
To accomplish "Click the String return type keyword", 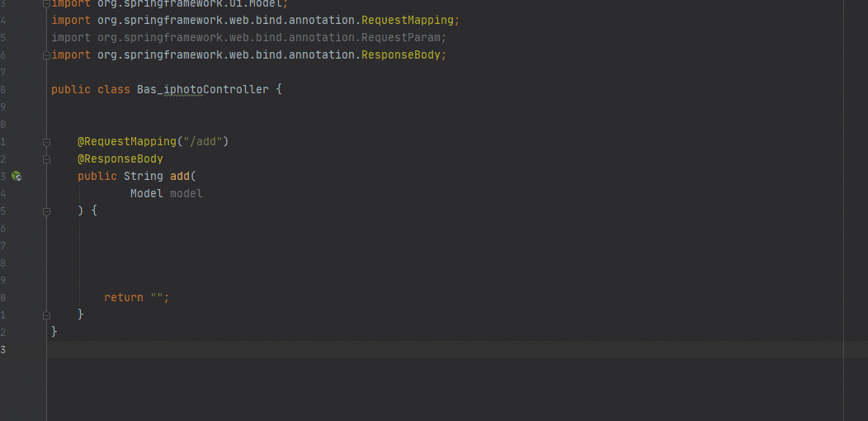I will tap(144, 176).
